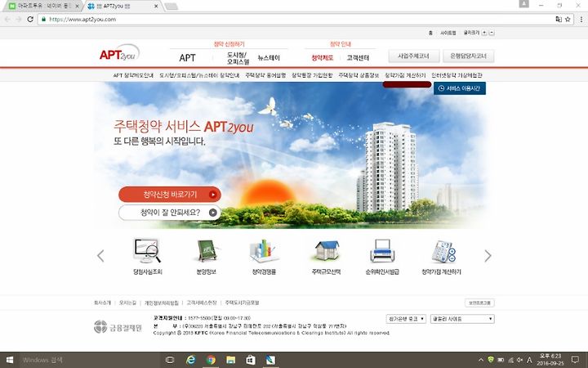
Task: Click the 청약신청 바로가기 red button
Action: [x=170, y=195]
